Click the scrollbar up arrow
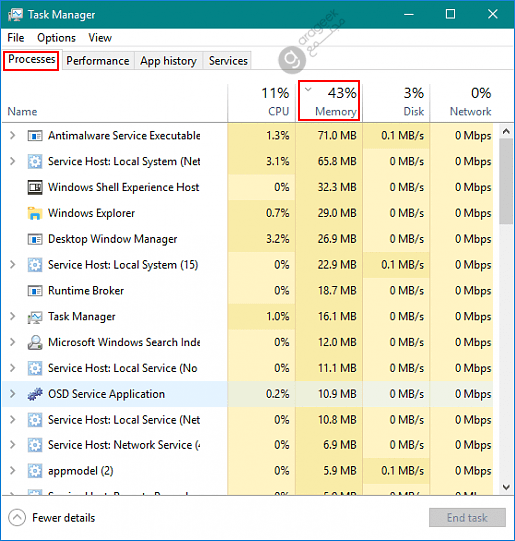This screenshot has height=541, width=515. pos(506,131)
